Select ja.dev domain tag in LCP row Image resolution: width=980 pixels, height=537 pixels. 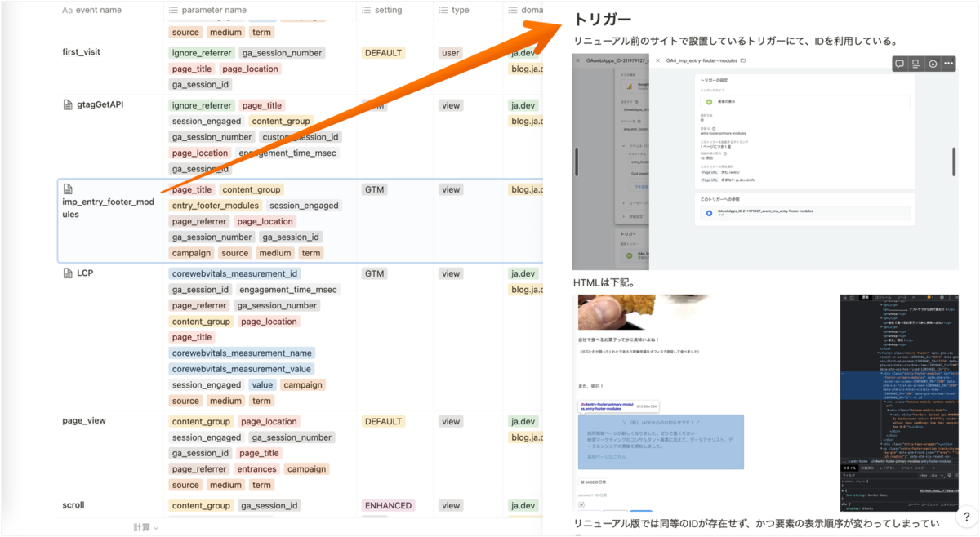click(523, 274)
